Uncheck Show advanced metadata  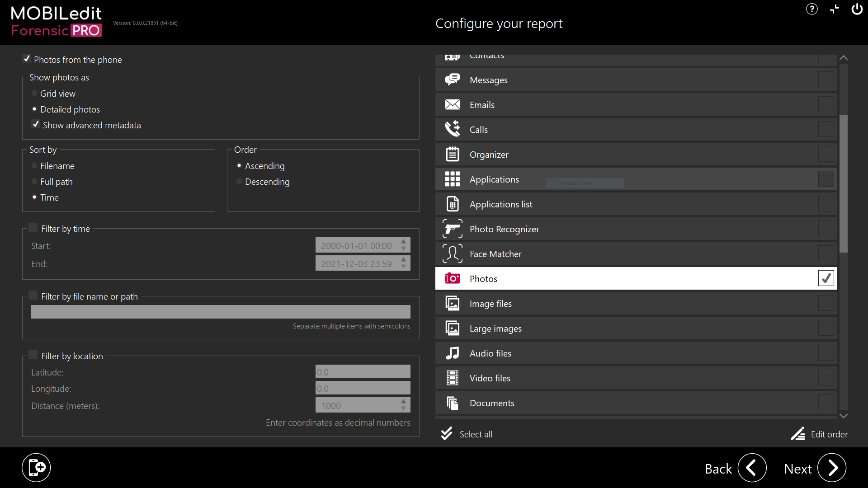point(36,124)
